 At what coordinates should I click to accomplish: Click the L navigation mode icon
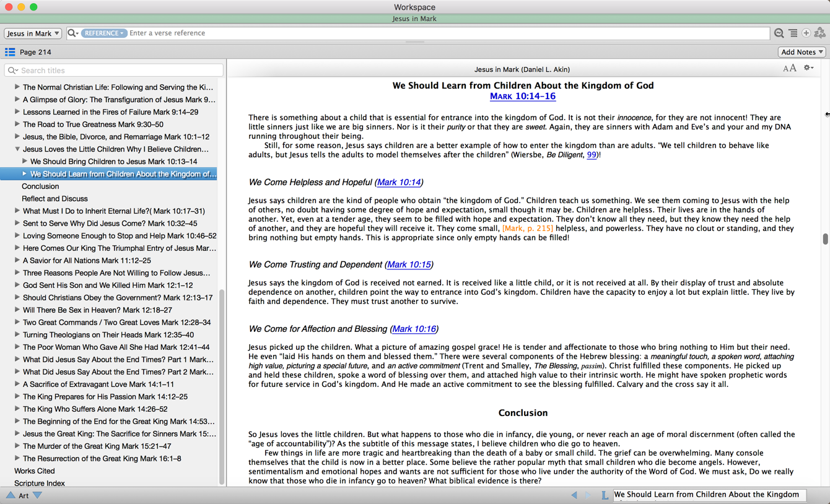coord(605,495)
